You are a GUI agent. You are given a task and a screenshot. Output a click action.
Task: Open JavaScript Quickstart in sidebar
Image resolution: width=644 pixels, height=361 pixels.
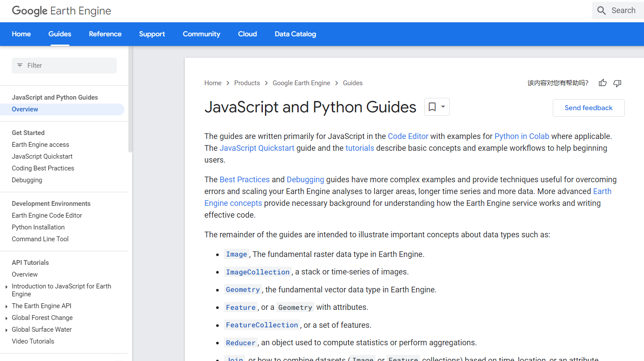click(x=42, y=156)
